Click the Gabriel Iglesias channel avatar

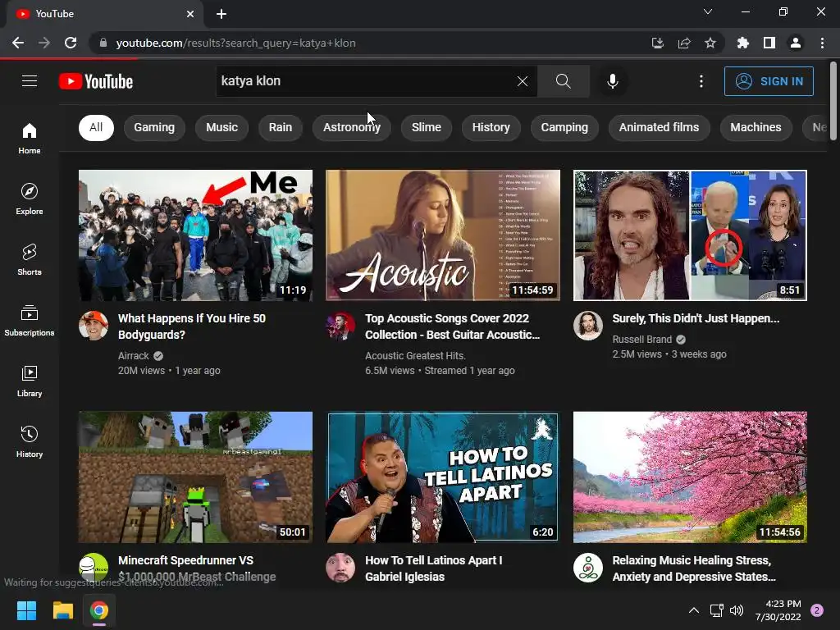coord(340,568)
